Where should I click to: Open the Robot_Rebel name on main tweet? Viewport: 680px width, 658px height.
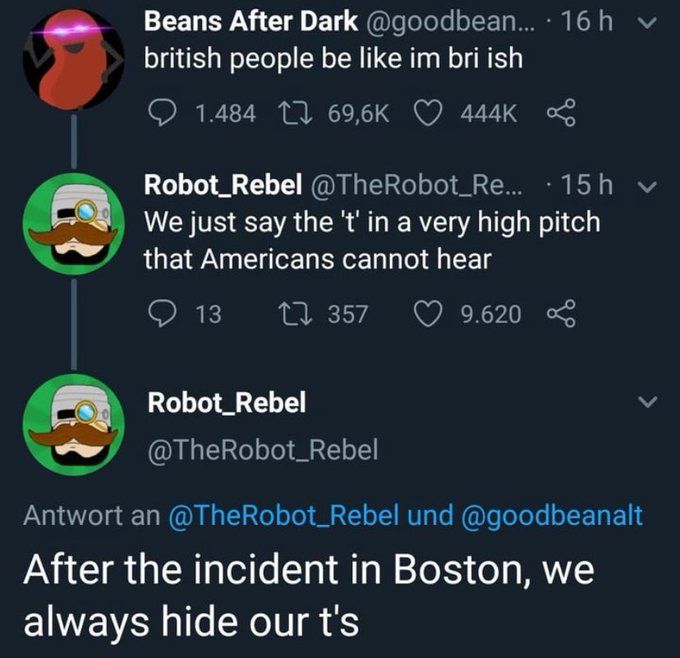coord(227,403)
